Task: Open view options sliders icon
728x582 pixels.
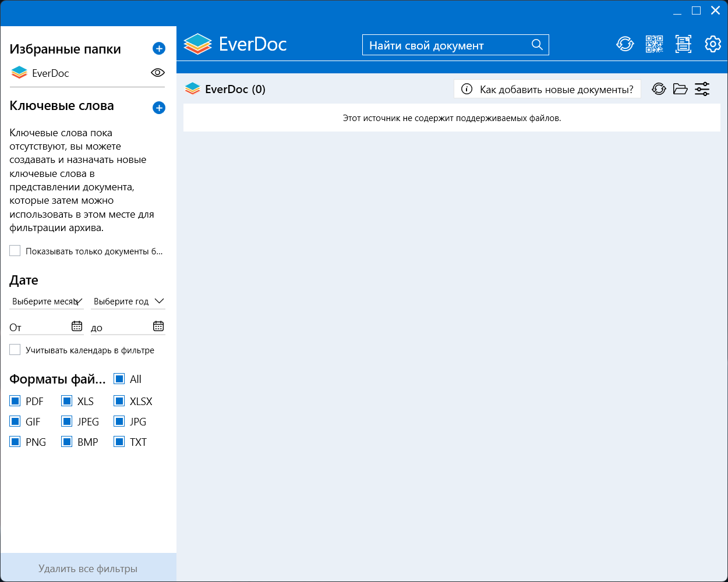Action: click(x=702, y=89)
